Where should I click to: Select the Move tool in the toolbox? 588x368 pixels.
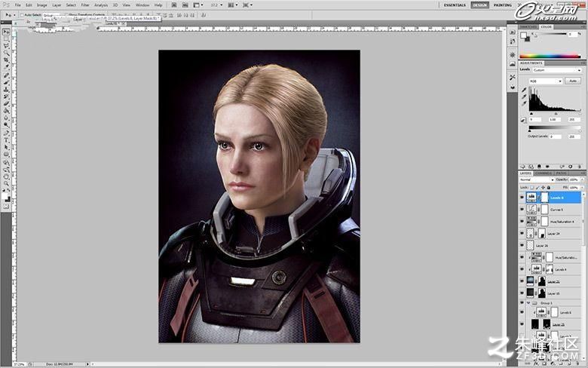point(6,32)
